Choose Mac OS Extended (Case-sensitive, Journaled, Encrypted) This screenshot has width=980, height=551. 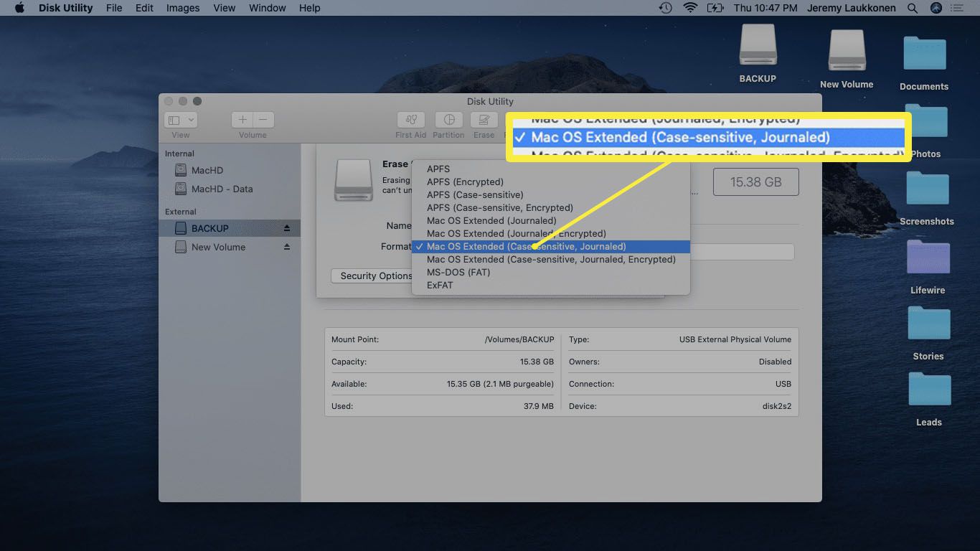(x=551, y=260)
